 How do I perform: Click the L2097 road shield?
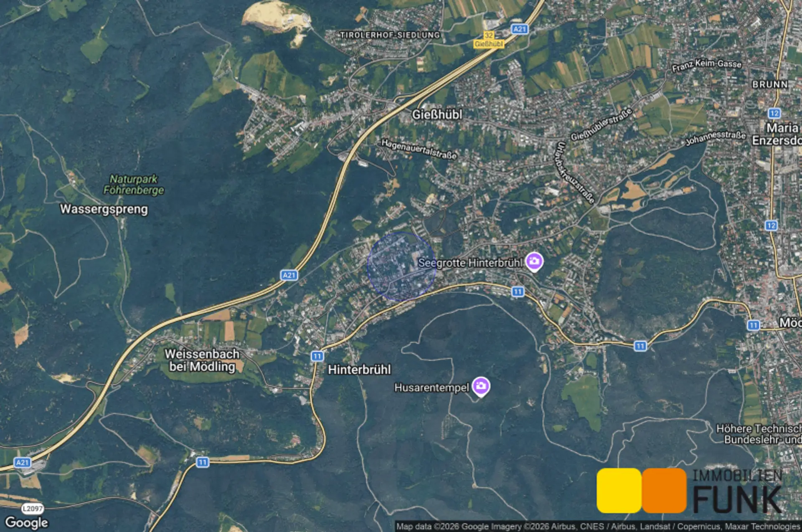(33, 508)
